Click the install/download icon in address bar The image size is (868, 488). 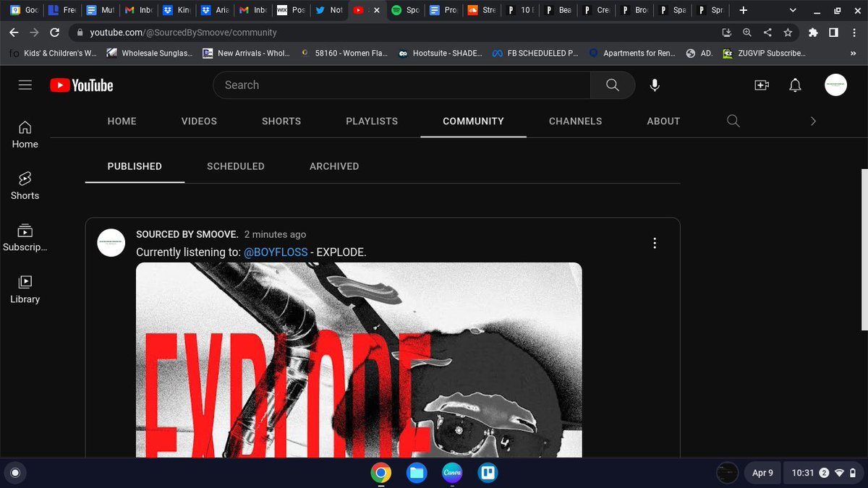[x=727, y=33]
